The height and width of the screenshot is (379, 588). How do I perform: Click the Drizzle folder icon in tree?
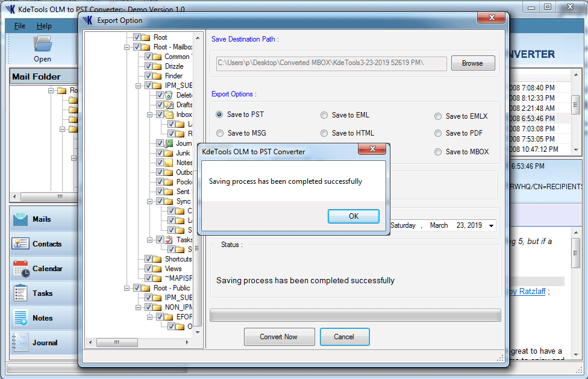pos(157,66)
